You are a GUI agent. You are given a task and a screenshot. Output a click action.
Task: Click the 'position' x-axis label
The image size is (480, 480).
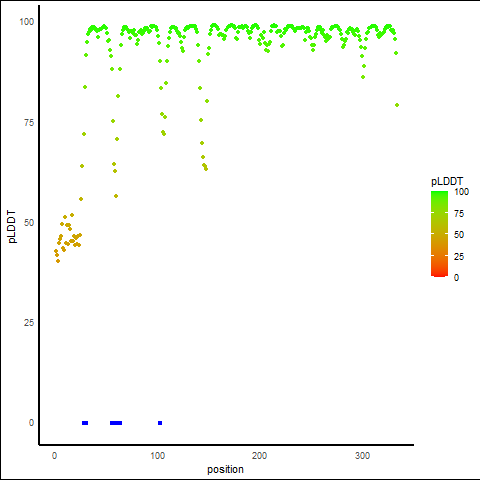pos(225,469)
